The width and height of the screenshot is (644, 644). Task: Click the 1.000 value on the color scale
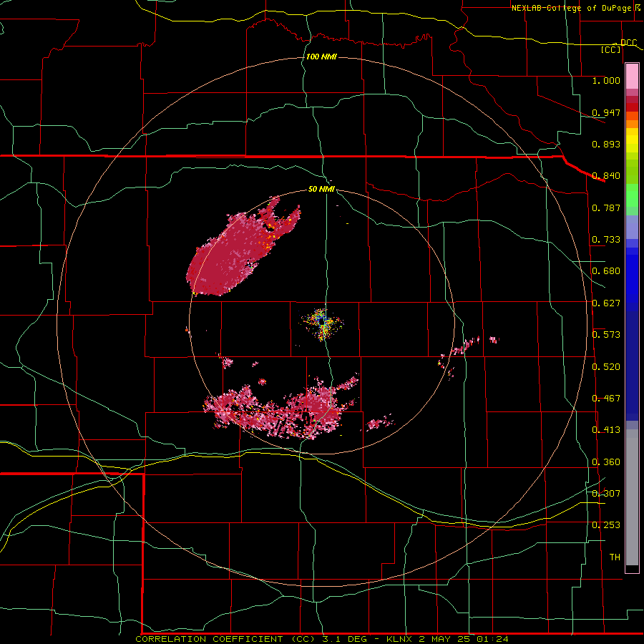point(606,80)
